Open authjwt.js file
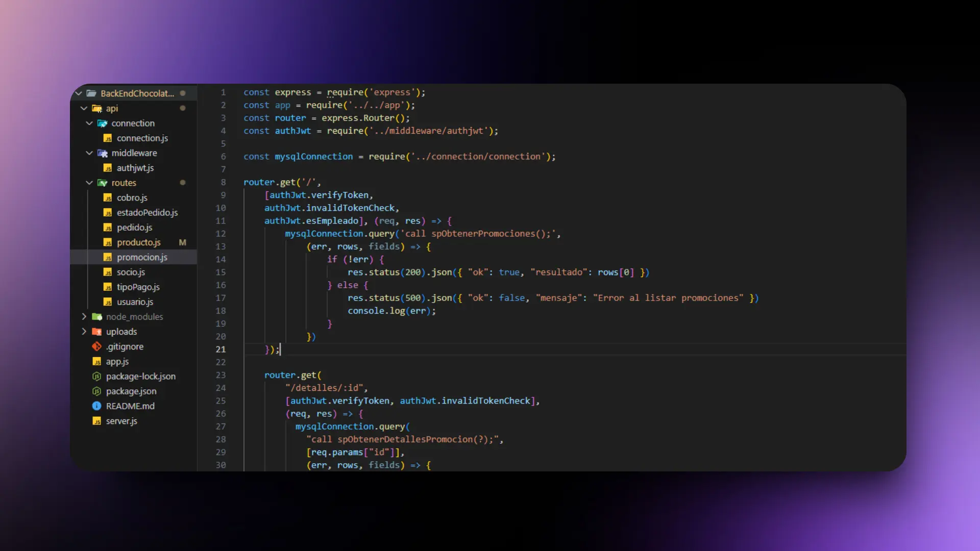The height and width of the screenshot is (551, 980). pyautogui.click(x=135, y=168)
